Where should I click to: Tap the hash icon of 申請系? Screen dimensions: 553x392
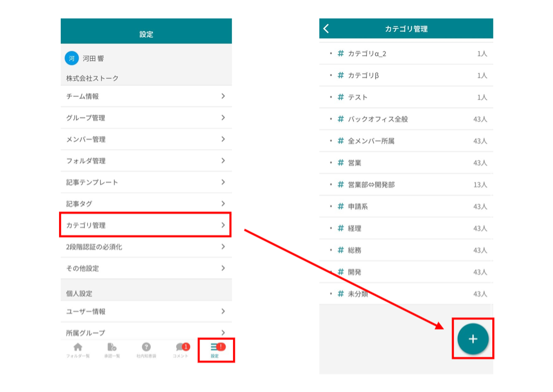(x=340, y=207)
